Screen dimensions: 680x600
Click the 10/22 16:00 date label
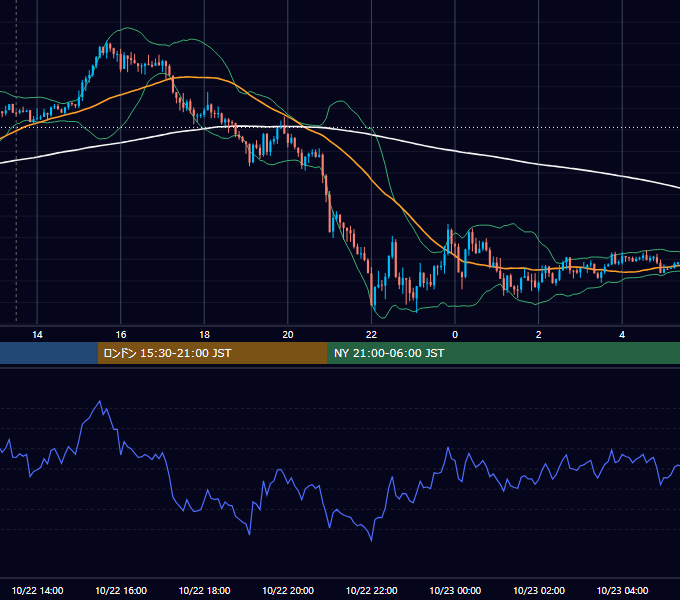tap(121, 590)
